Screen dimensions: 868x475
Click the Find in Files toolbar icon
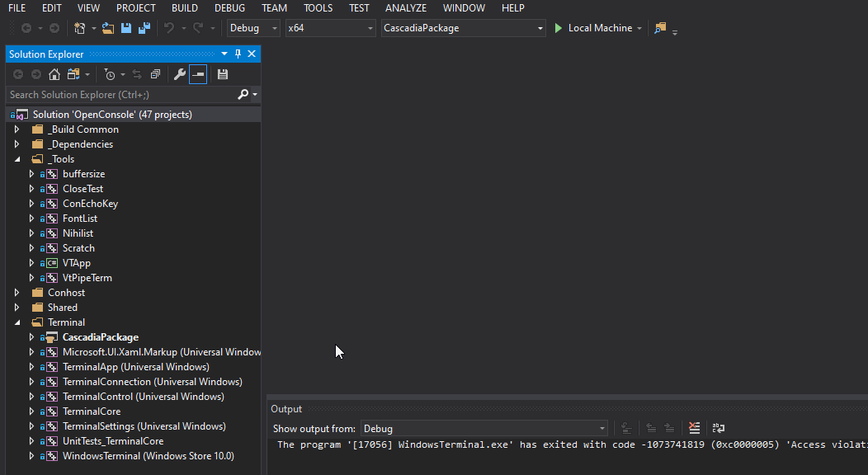(x=660, y=28)
